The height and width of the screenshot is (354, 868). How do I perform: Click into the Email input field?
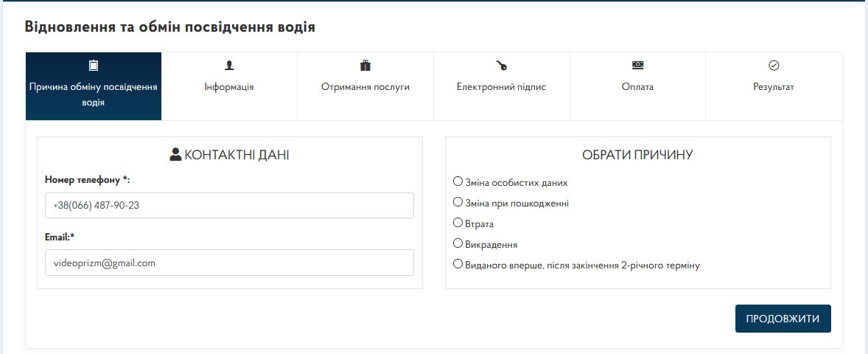click(x=229, y=263)
